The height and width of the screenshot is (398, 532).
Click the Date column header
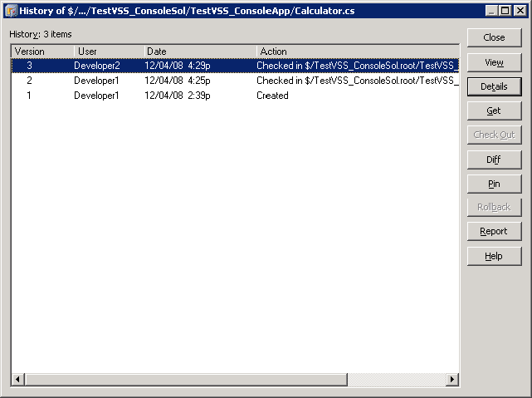coord(200,52)
